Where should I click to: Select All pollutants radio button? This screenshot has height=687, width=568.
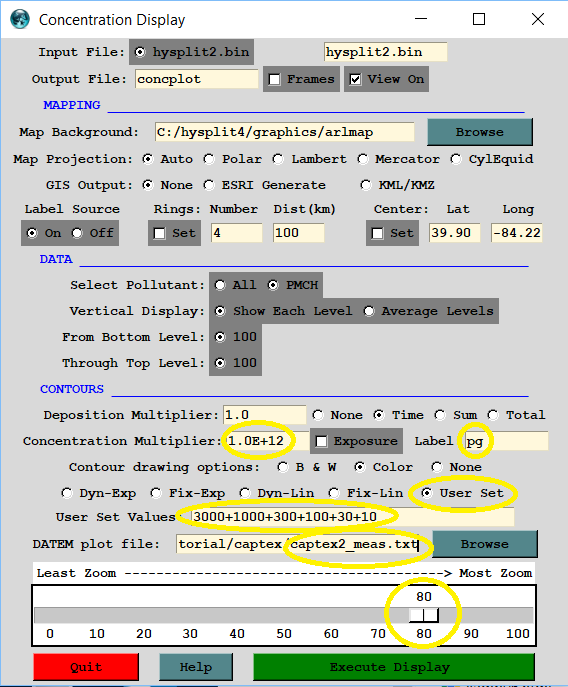click(220, 285)
